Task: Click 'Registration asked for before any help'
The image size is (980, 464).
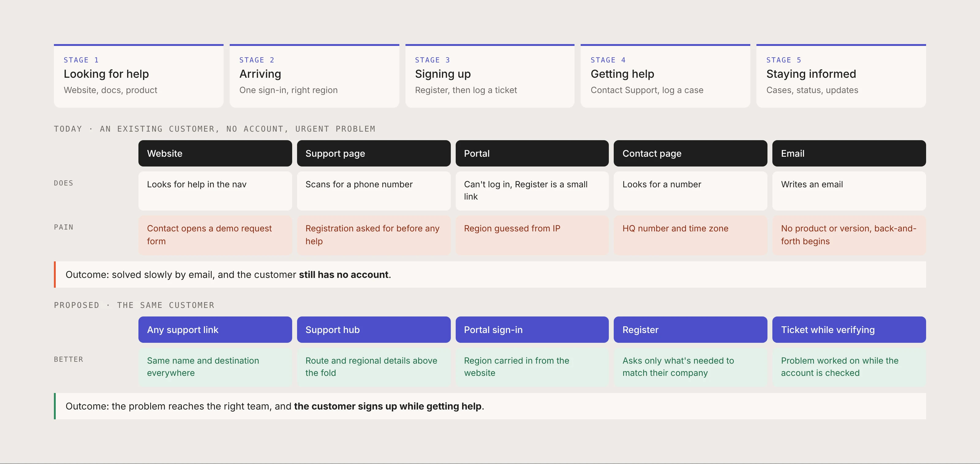Action: [374, 235]
